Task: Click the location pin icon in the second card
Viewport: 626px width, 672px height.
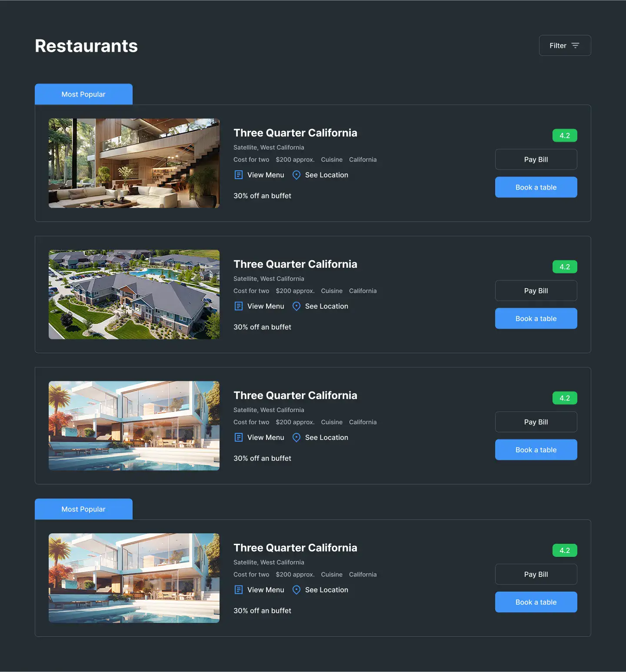Action: (296, 306)
